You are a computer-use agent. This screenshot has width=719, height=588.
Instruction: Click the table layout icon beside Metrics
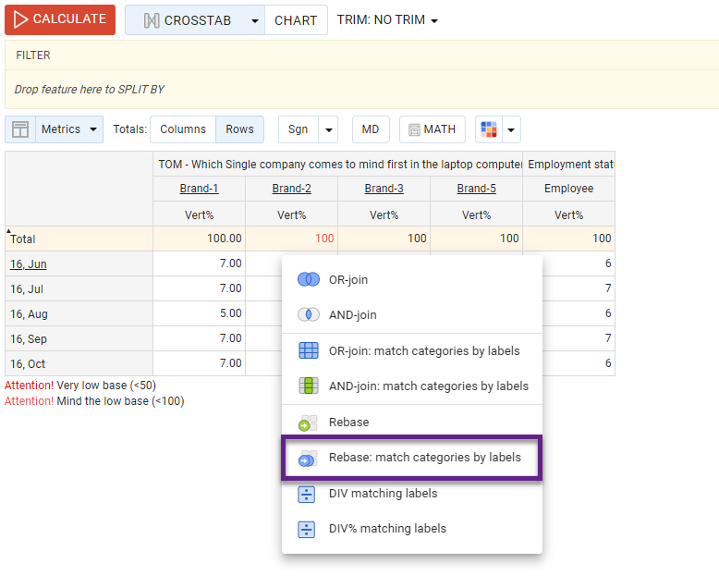coord(20,129)
